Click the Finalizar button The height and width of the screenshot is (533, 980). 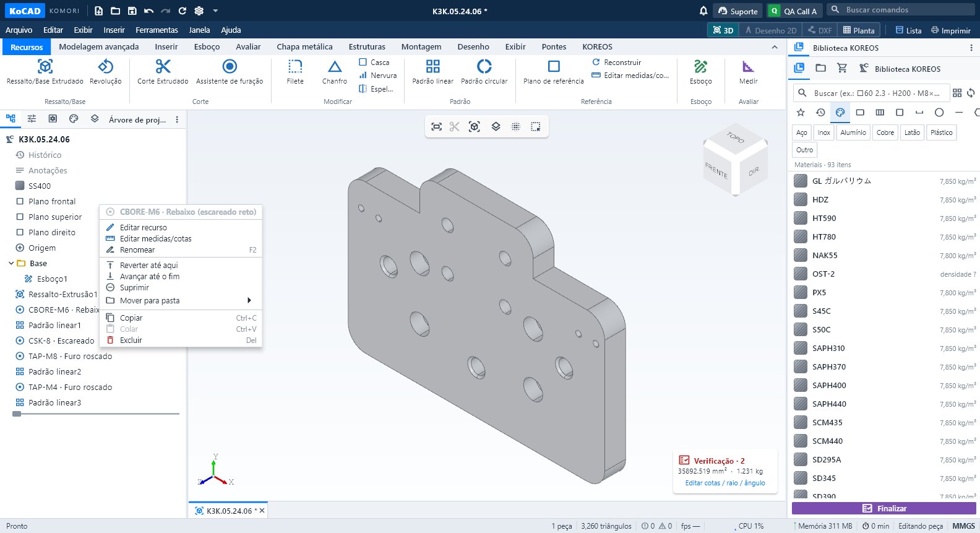884,508
